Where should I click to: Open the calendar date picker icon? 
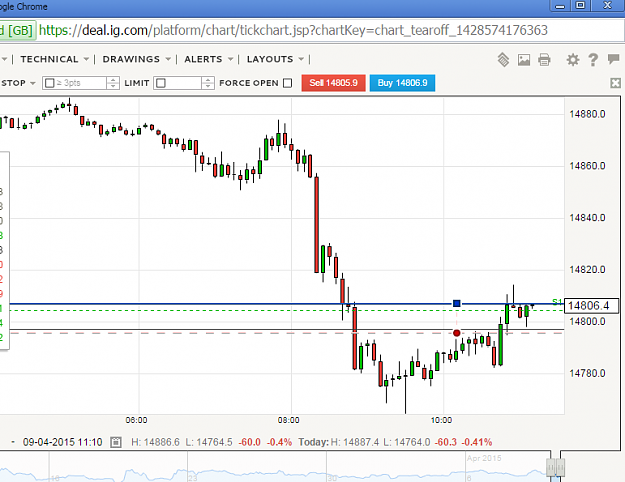116,442
